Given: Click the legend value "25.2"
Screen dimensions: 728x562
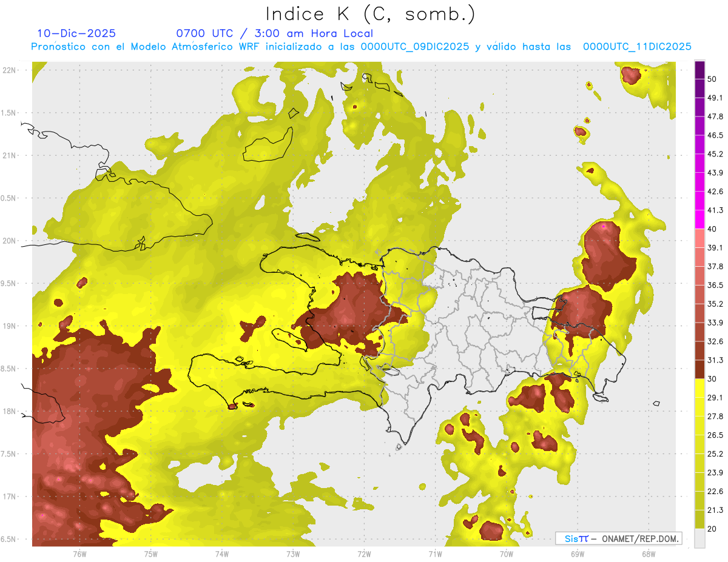Looking at the screenshot, I should click(715, 454).
